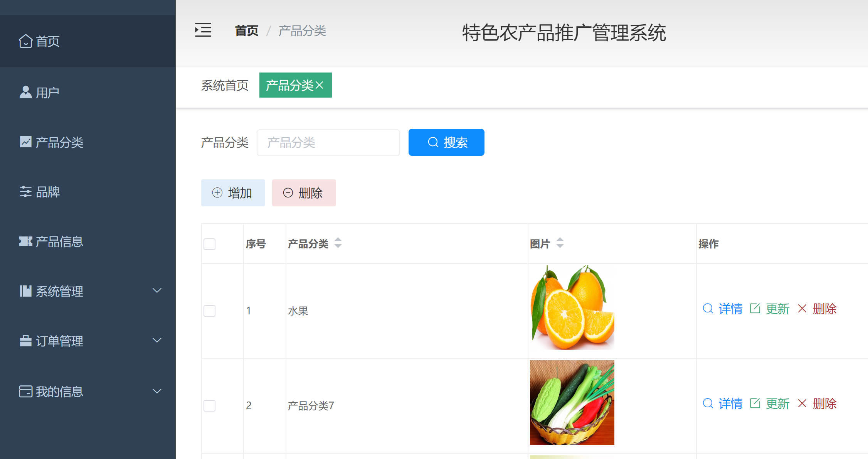Close the 产品分类 tab with X icon
Screen dimensions: 868x459
tap(320, 85)
